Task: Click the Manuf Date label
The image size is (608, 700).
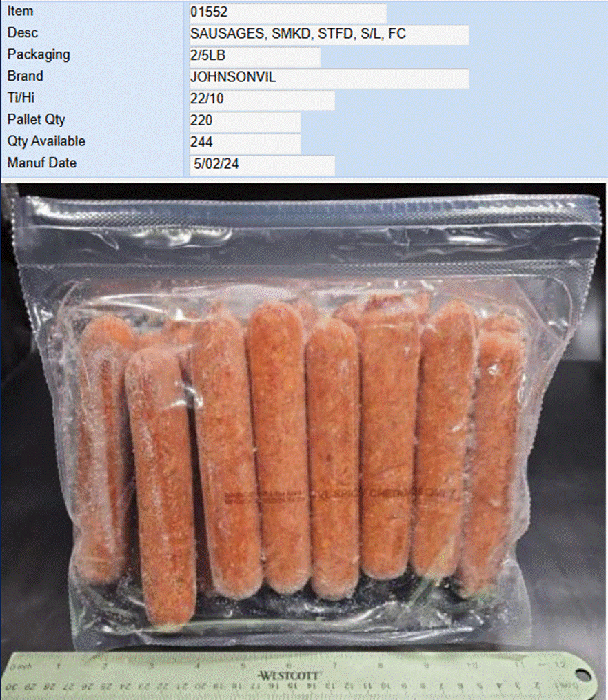Action: coord(41,163)
